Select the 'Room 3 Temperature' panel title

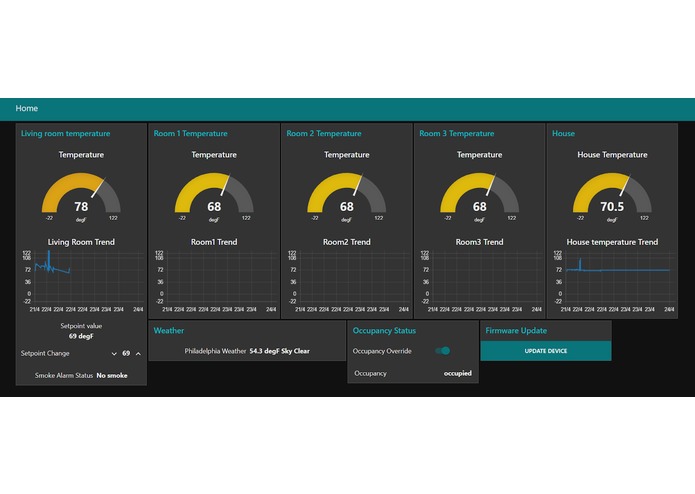click(x=457, y=133)
